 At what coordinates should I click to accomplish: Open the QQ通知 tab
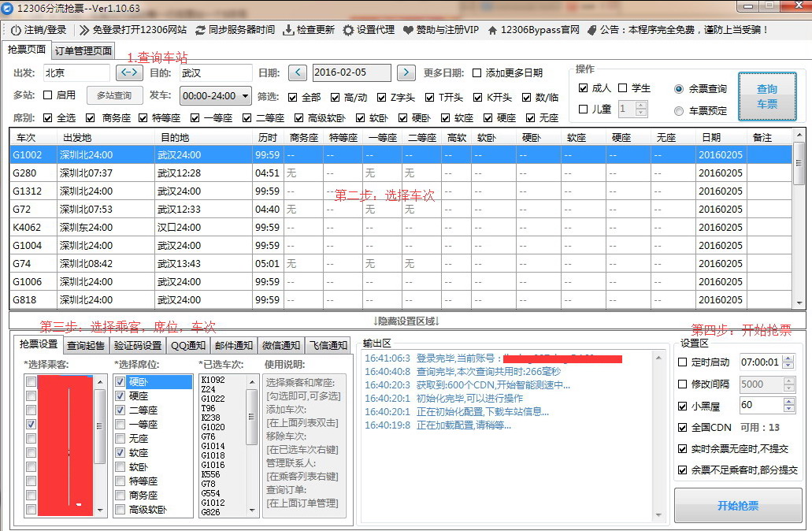coord(188,346)
